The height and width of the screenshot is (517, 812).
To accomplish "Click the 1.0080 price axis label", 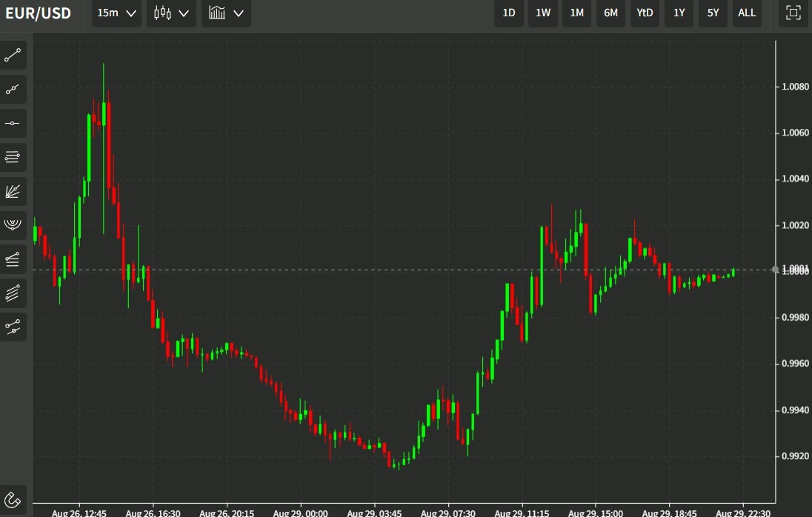I will pyautogui.click(x=795, y=87).
